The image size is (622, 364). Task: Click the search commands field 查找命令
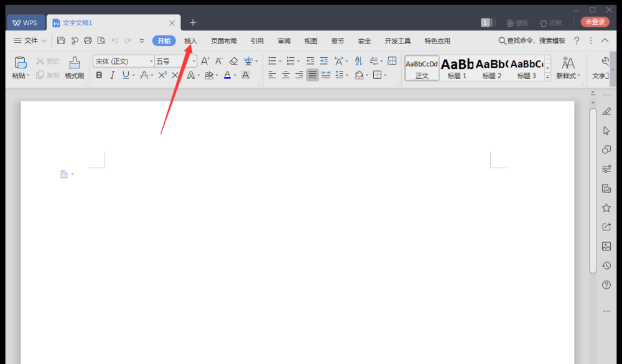point(532,40)
